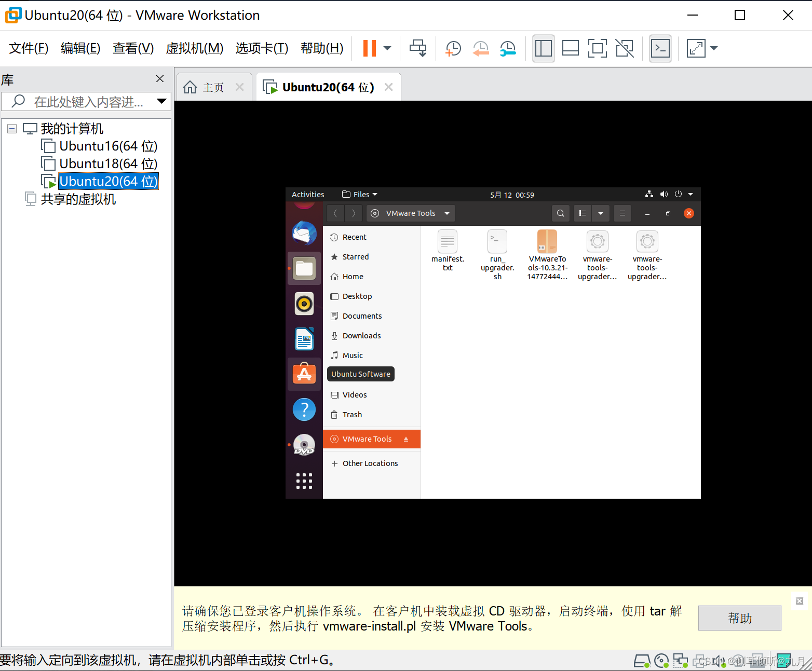The height and width of the screenshot is (671, 812).
Task: Open the VMware Tools location dropdown
Action: click(447, 213)
